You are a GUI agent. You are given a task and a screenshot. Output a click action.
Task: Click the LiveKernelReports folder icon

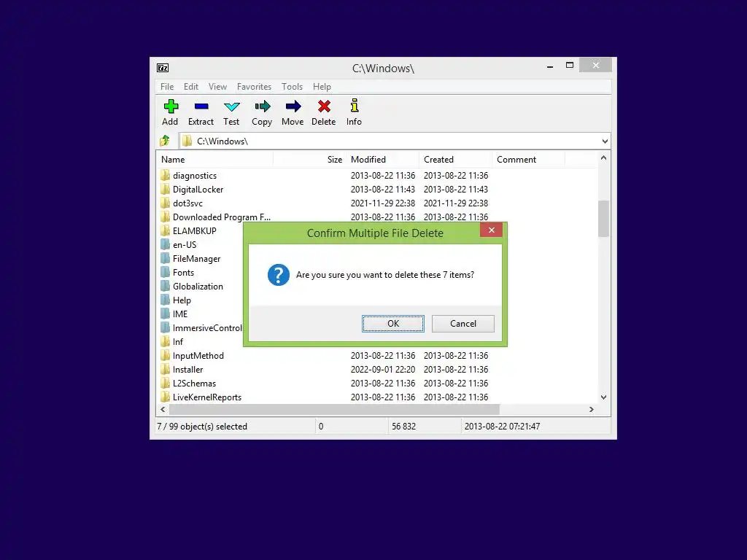[x=166, y=397]
